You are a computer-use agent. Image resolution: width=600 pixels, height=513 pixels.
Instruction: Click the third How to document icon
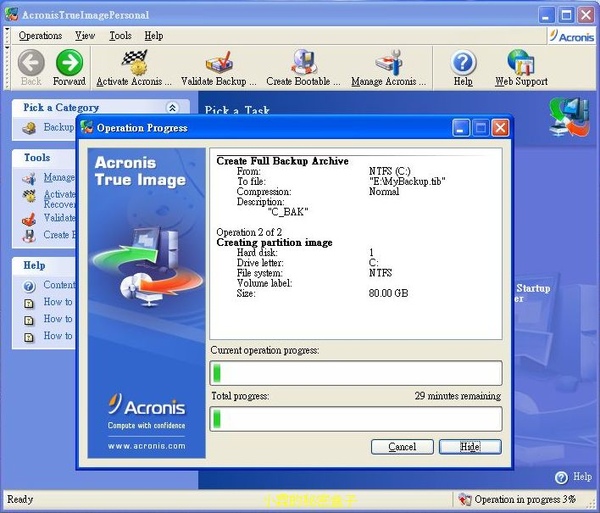(x=29, y=337)
